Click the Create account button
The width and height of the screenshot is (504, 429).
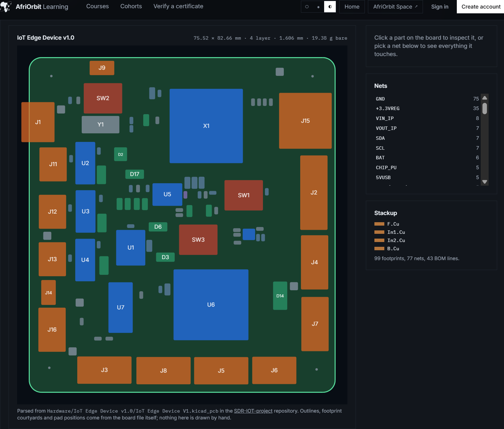coord(481,6)
